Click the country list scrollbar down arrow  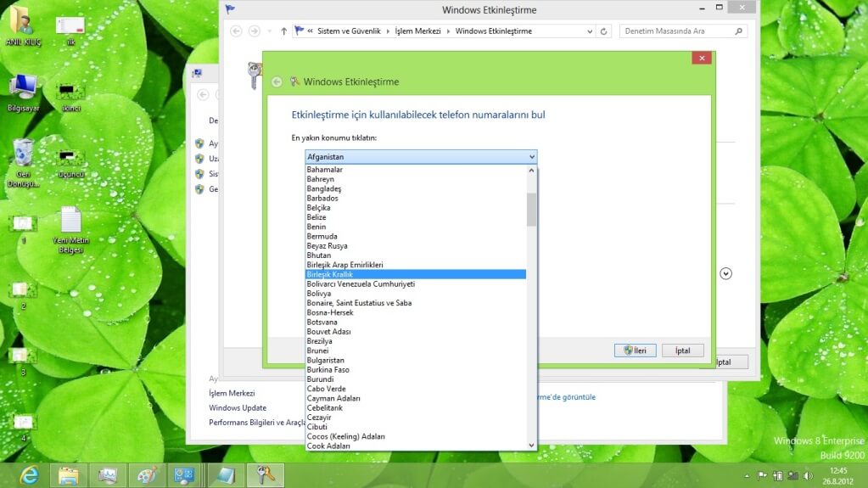(531, 445)
